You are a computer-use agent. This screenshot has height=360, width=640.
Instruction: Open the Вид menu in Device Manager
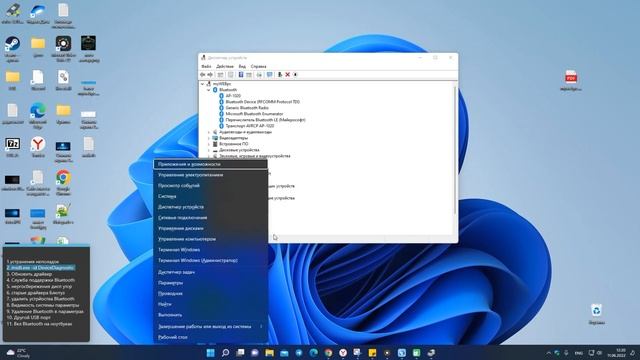242,66
